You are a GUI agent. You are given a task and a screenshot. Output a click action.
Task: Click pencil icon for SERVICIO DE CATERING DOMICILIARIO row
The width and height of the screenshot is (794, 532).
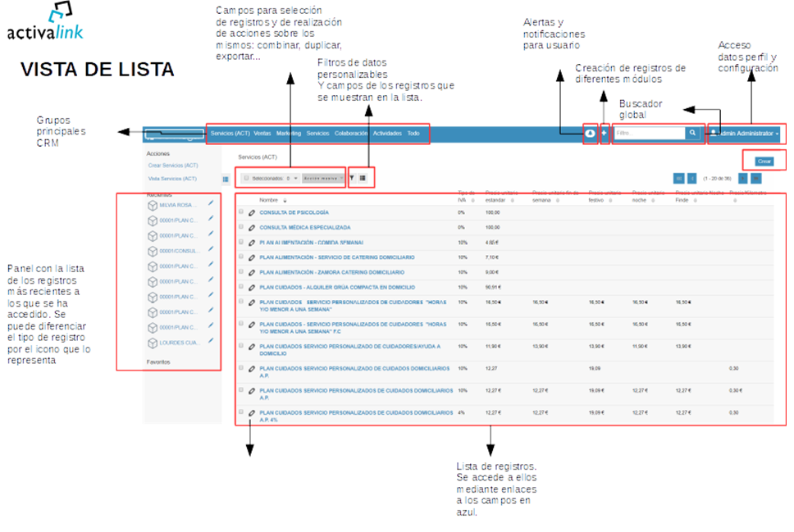point(252,257)
